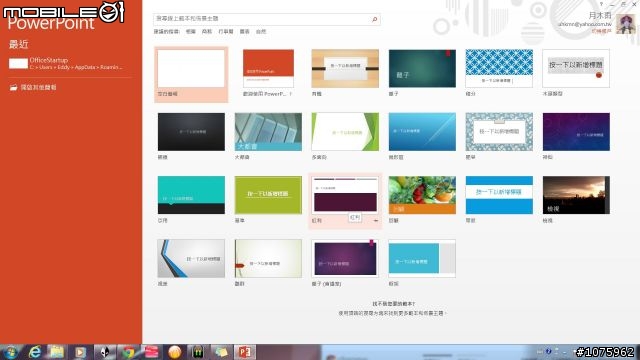Image resolution: width=640 pixels, height=360 pixels.
Task: Choose the purple 離子 boardroom template
Action: [345, 258]
